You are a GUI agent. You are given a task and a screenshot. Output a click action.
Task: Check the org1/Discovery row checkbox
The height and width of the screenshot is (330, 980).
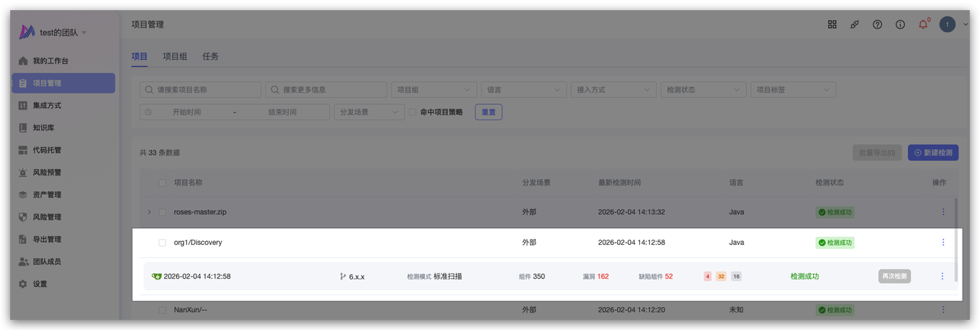coord(162,243)
